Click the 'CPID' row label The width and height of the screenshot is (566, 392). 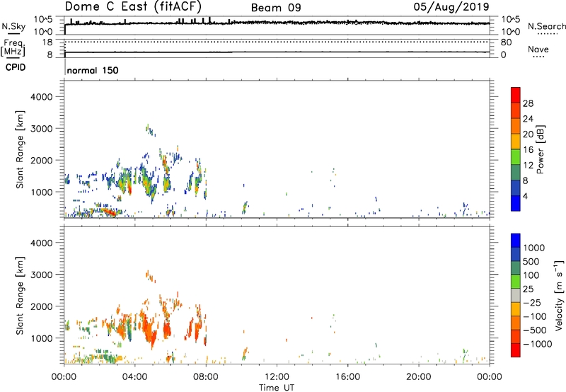click(16, 67)
